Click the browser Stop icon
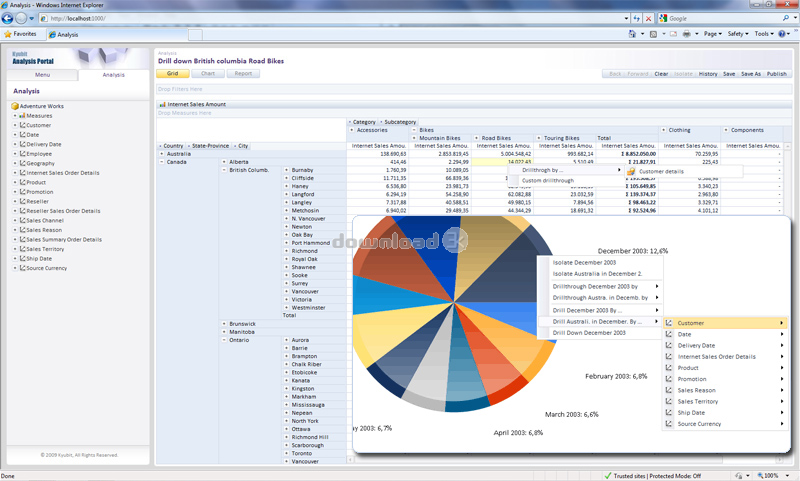The width and height of the screenshot is (800, 481). (x=648, y=18)
